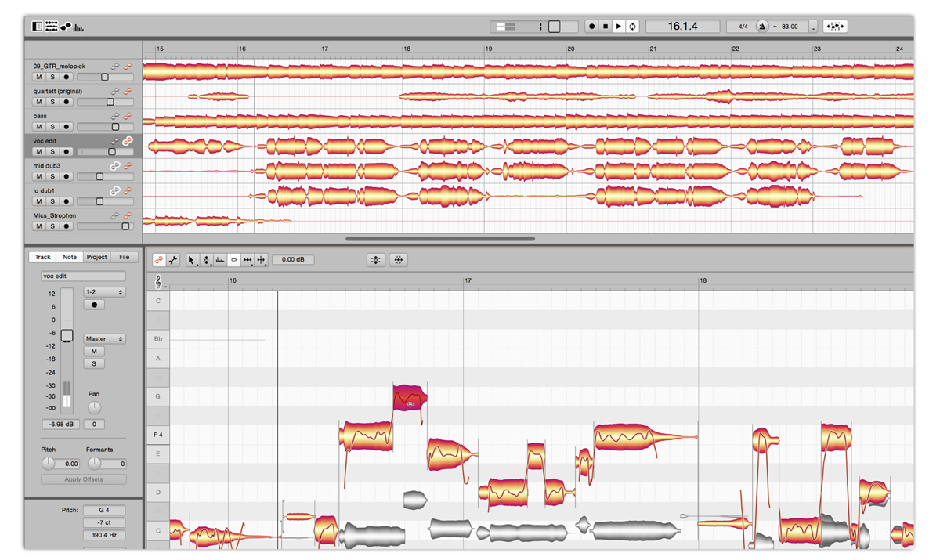Select the Pitch tool

pos(206,259)
